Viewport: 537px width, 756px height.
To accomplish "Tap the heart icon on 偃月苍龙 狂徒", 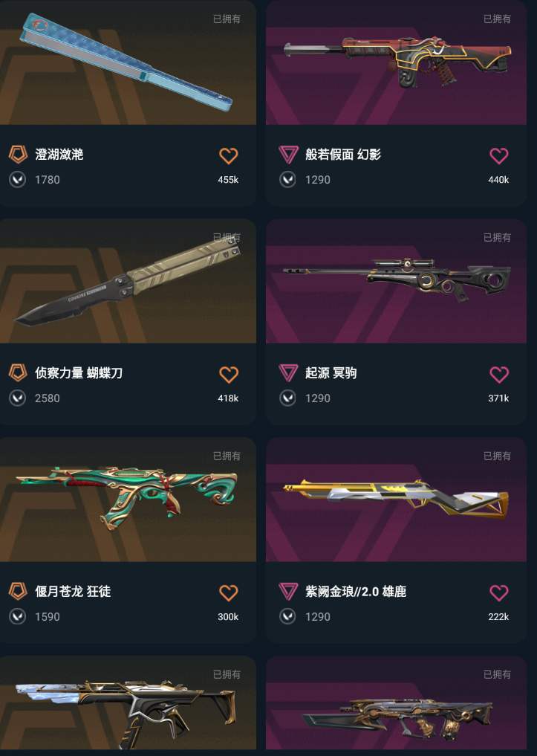I will pyautogui.click(x=228, y=593).
